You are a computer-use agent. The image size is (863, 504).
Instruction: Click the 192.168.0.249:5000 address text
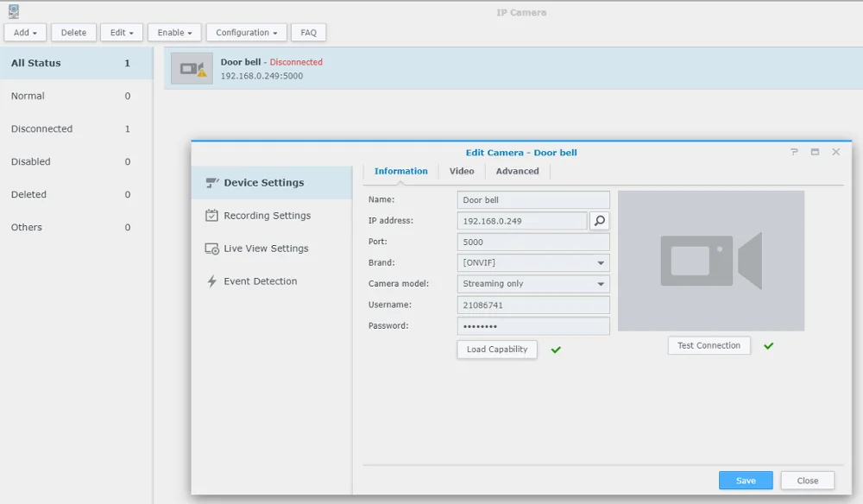pyautogui.click(x=262, y=76)
